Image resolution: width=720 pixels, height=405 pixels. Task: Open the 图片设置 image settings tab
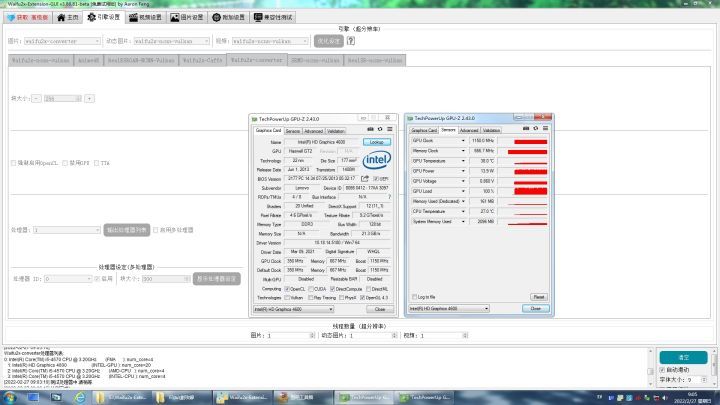(187, 17)
